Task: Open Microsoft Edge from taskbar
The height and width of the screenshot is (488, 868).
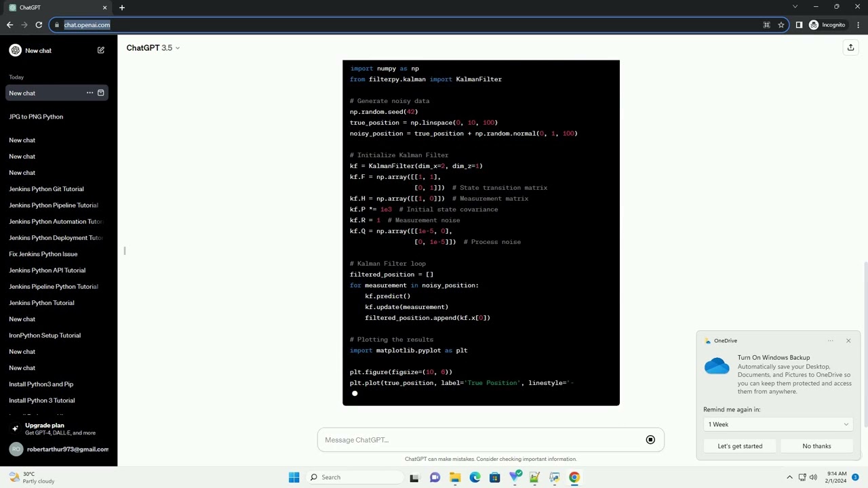Action: pos(475,477)
